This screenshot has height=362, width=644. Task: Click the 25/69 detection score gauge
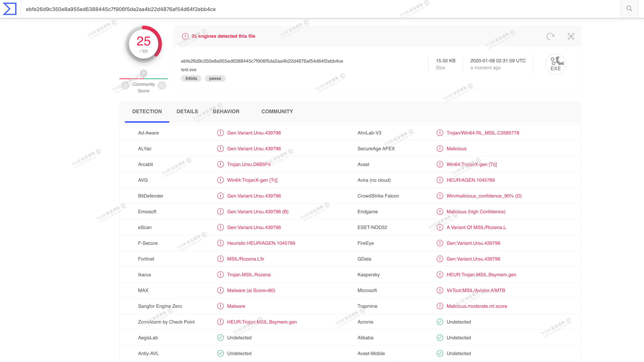coord(143,44)
